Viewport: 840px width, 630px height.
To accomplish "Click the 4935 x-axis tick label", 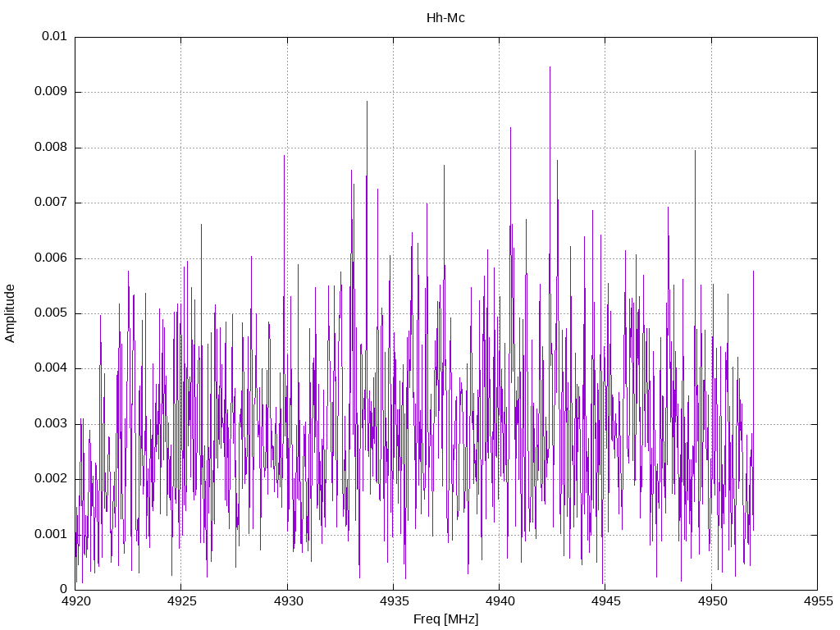I will pos(394,601).
